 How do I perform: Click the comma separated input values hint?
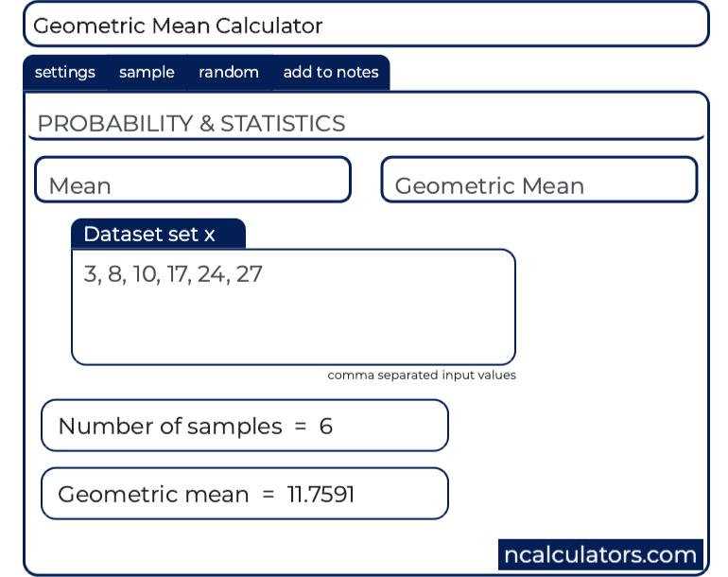click(422, 375)
